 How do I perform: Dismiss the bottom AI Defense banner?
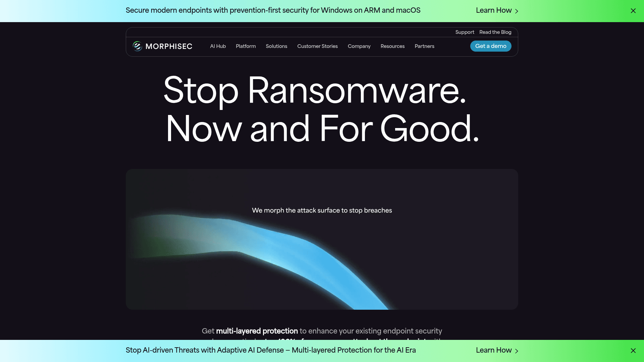point(633,351)
